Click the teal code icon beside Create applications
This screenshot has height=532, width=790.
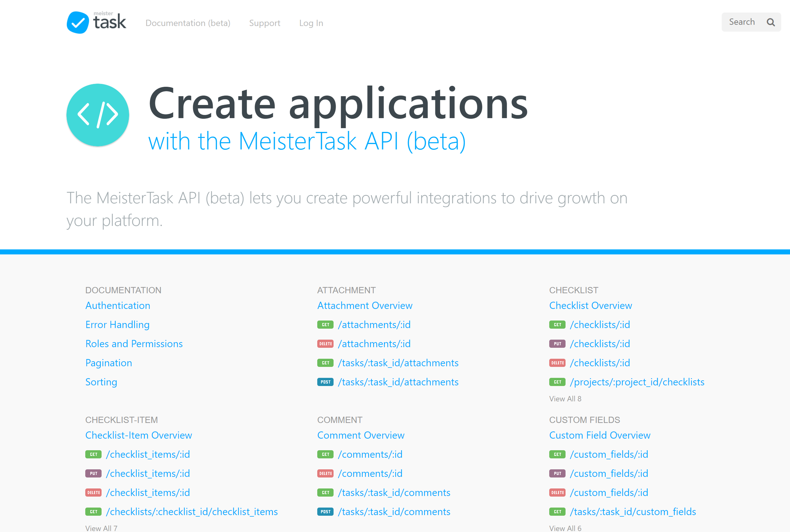point(98,114)
